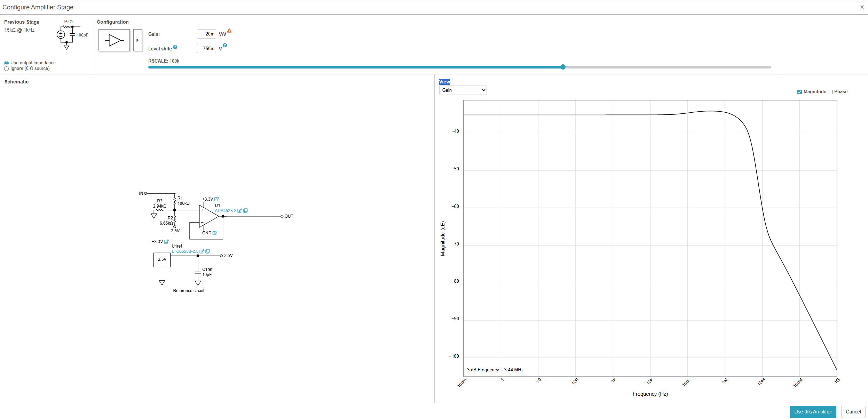868x419 pixels.
Task: Enable the Phase checkbox
Action: (830, 92)
